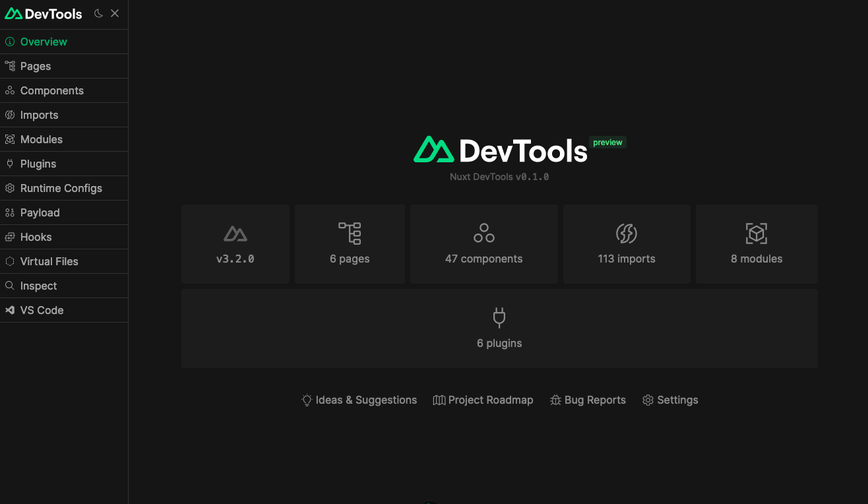
Task: Toggle color mode with the moon icon
Action: point(98,13)
